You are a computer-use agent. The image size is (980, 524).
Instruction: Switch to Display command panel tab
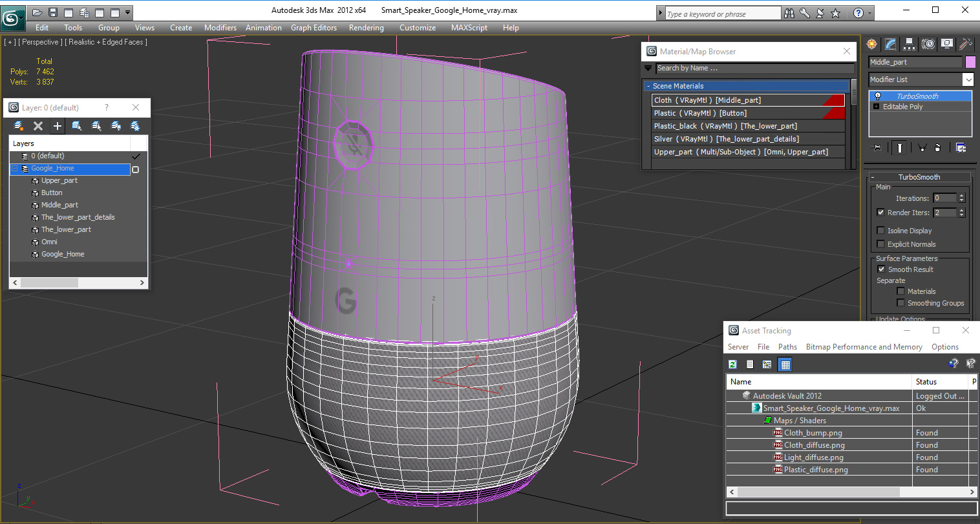(947, 43)
